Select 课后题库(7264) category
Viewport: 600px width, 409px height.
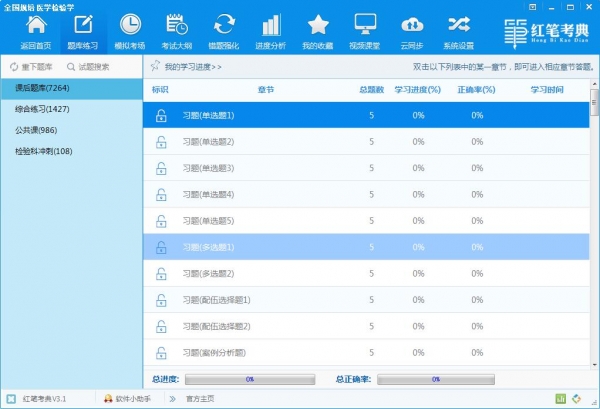coord(72,88)
